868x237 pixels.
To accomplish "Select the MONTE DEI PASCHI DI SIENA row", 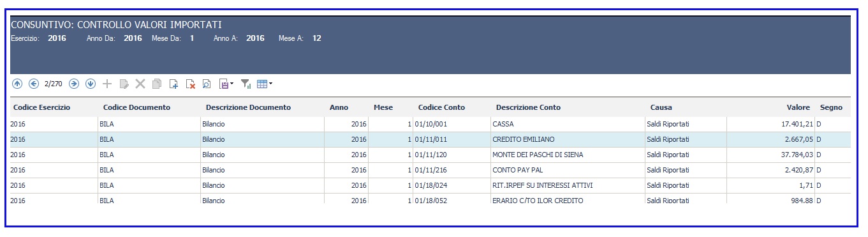I will click(x=430, y=155).
